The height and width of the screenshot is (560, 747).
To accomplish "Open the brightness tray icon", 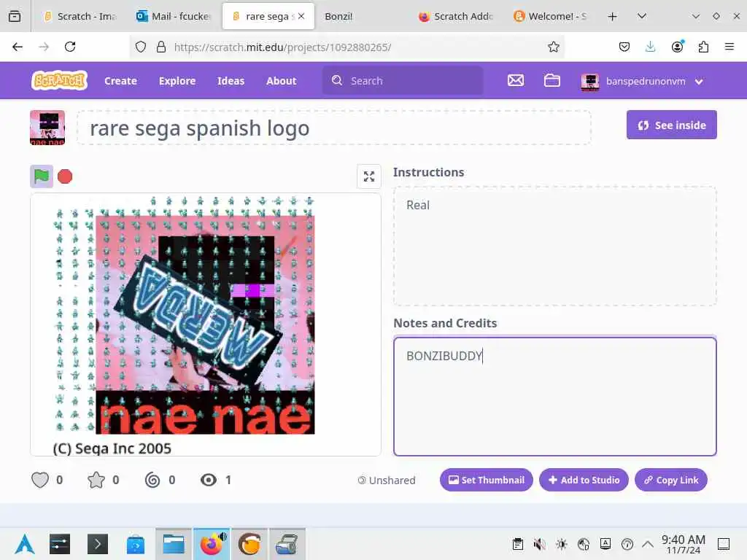I will (x=561, y=544).
